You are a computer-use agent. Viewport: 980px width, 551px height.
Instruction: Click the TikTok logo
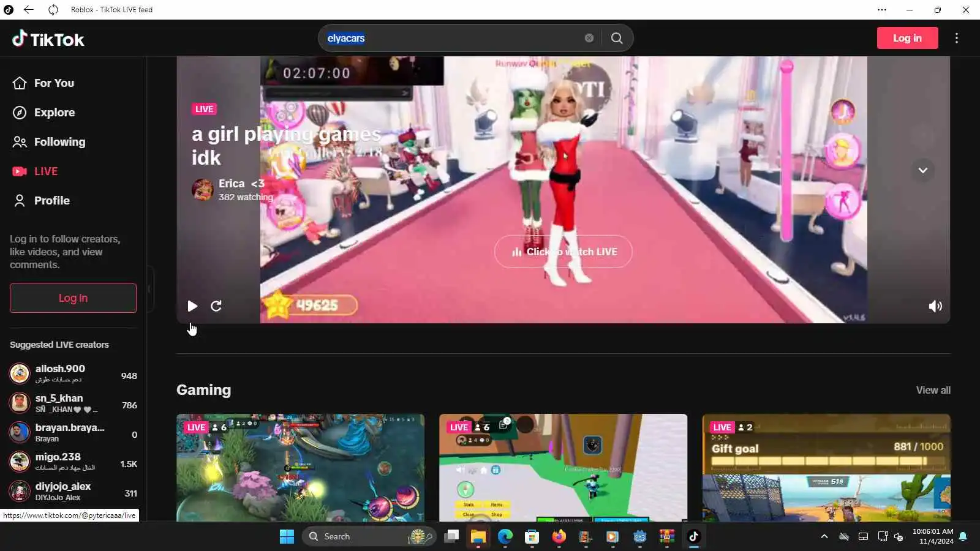[x=48, y=39]
